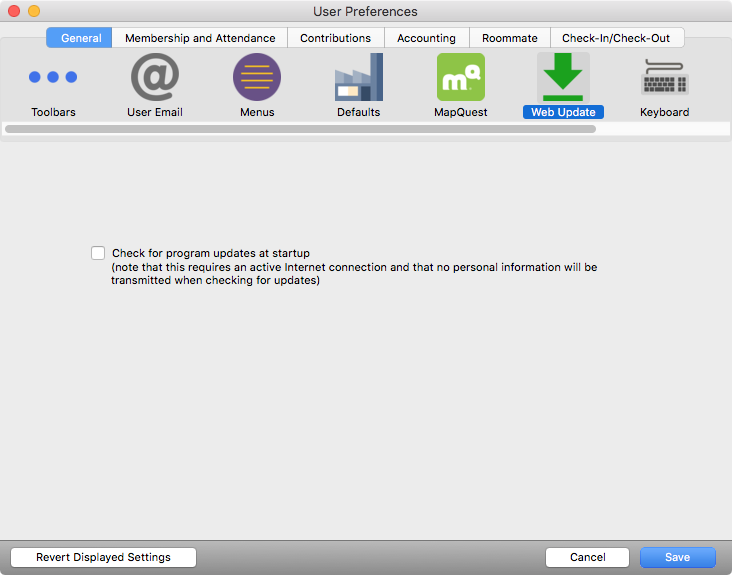Switch to the Accounting tab
732x575 pixels.
[x=426, y=38]
